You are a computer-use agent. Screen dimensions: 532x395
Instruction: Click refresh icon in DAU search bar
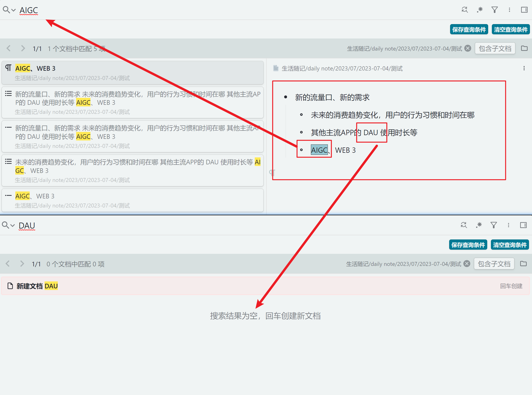pyautogui.click(x=464, y=225)
